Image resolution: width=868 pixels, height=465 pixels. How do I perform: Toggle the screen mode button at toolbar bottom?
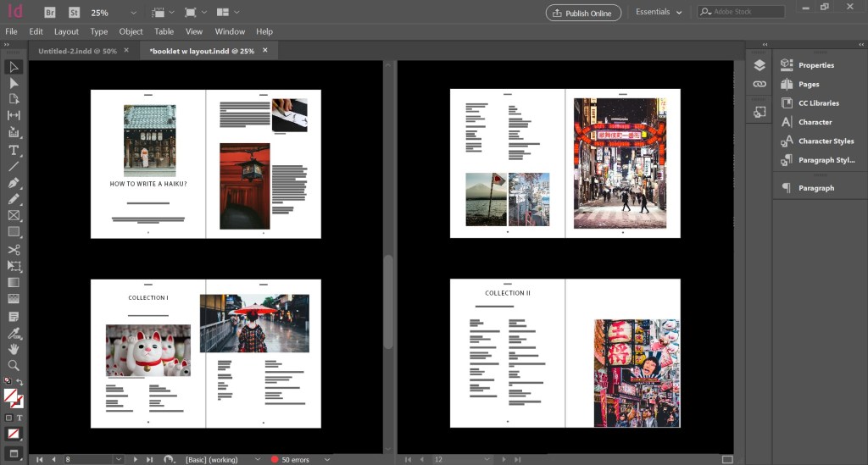pos(14,453)
